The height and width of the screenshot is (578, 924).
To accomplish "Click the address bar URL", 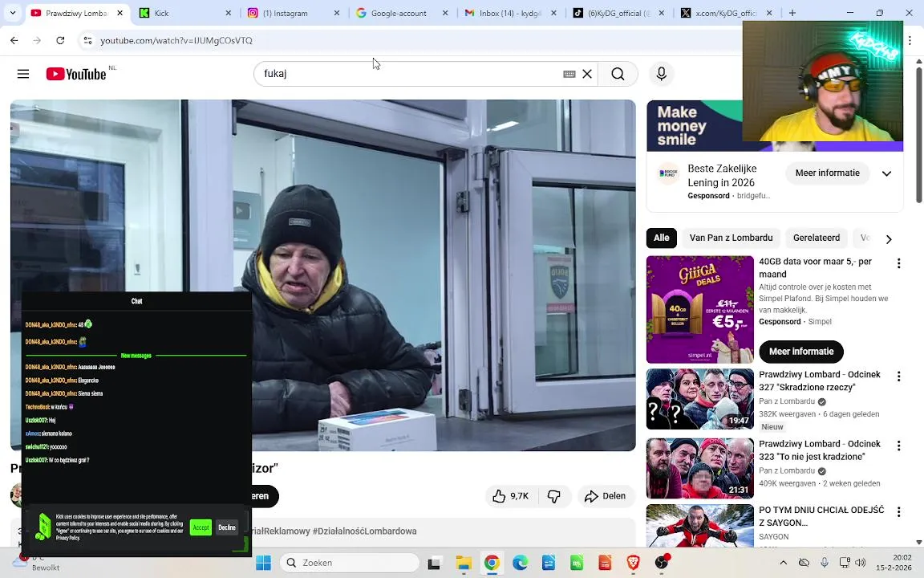I will [176, 40].
